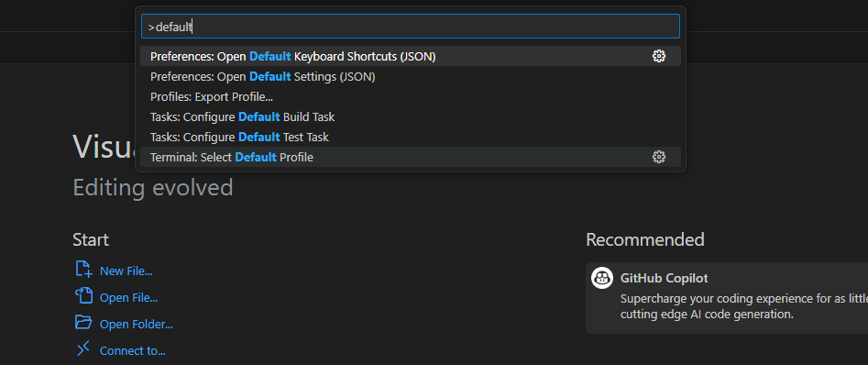Open the Connect to... link
Viewport: 868px width, 365px height.
[132, 350]
